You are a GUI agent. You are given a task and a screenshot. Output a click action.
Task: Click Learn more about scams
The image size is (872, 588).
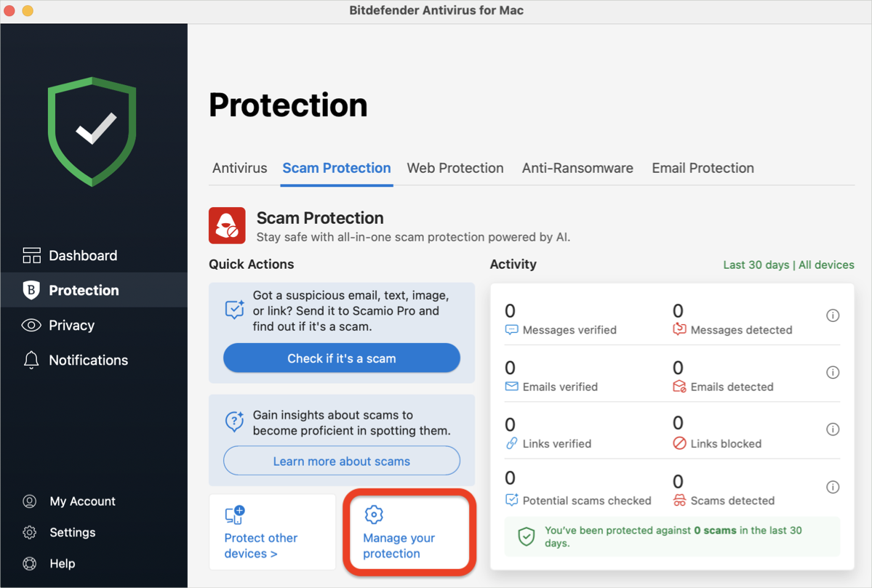pyautogui.click(x=341, y=461)
